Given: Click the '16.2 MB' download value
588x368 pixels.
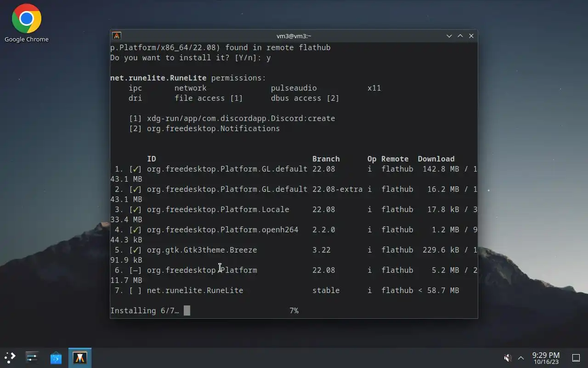Looking at the screenshot, I should click(x=443, y=189).
